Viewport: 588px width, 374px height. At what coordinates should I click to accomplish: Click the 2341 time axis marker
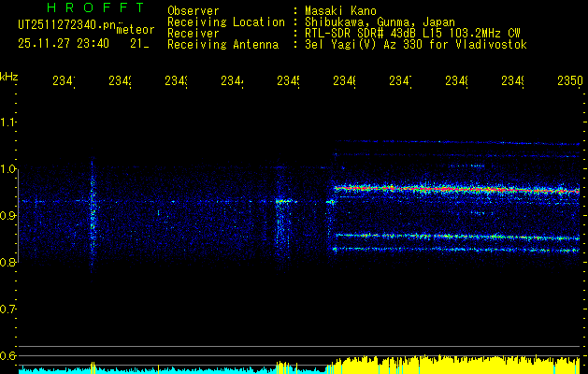64,81
